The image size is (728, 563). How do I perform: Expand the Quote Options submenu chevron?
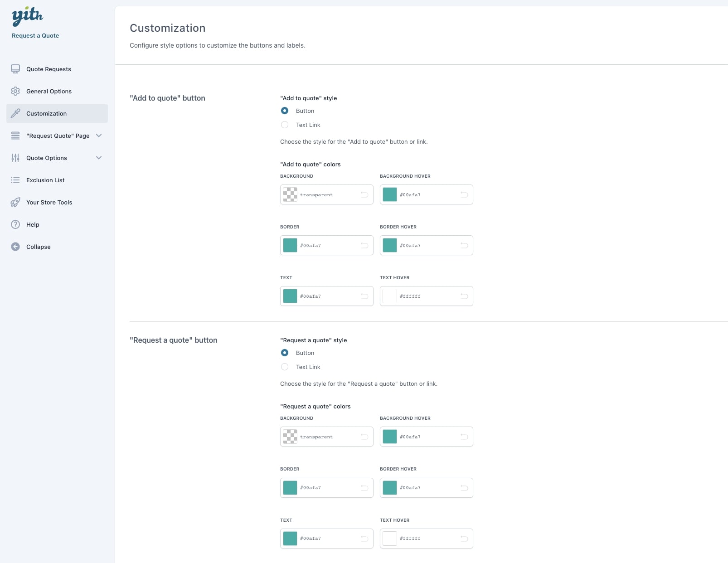pyautogui.click(x=99, y=158)
